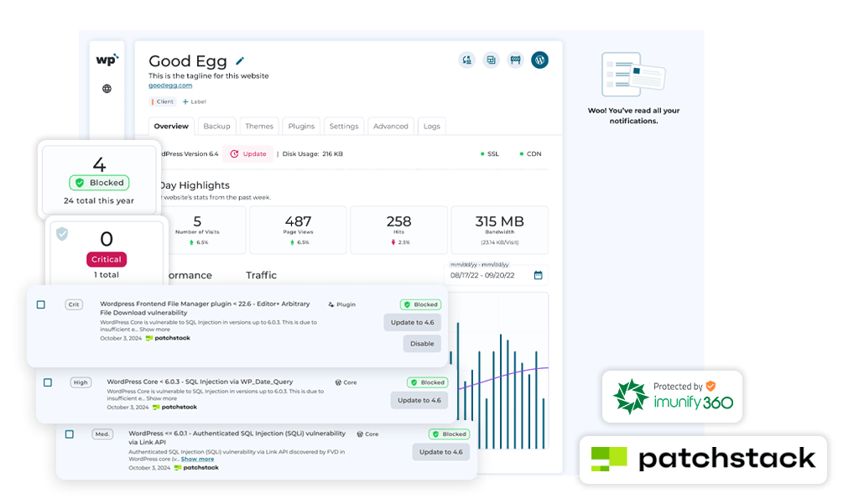Click the date range input field
Image resolution: width=859 pixels, height=504 pixels.
coord(487,275)
